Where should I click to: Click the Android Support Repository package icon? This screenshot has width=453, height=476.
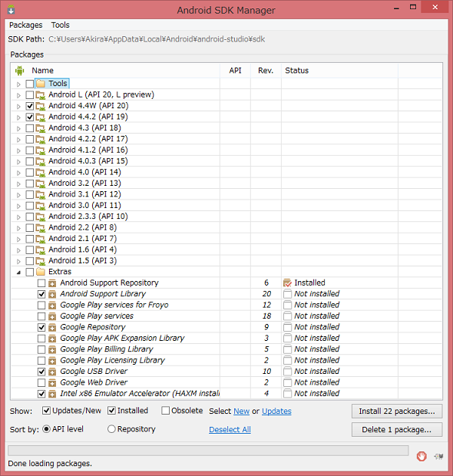pos(52,283)
